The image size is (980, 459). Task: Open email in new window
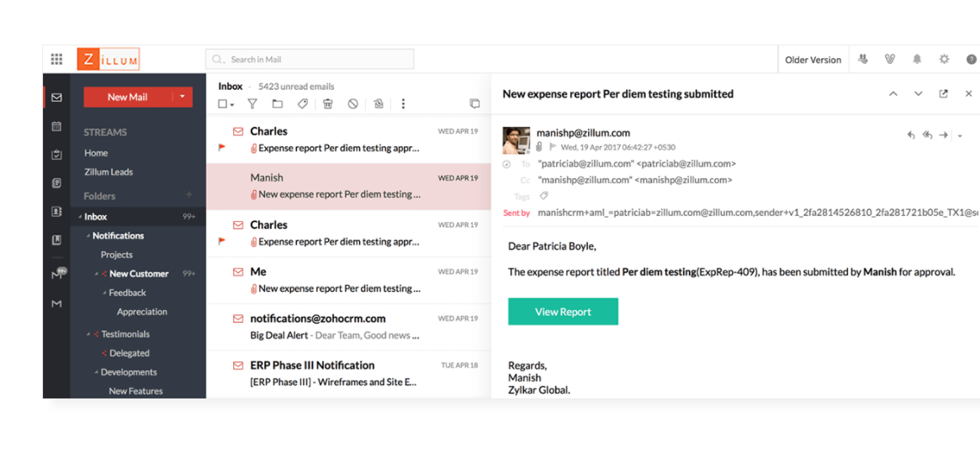(x=944, y=93)
